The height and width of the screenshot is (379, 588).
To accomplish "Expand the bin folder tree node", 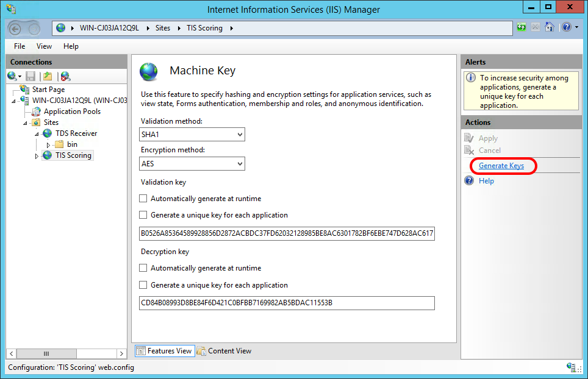I will pyautogui.click(x=48, y=144).
